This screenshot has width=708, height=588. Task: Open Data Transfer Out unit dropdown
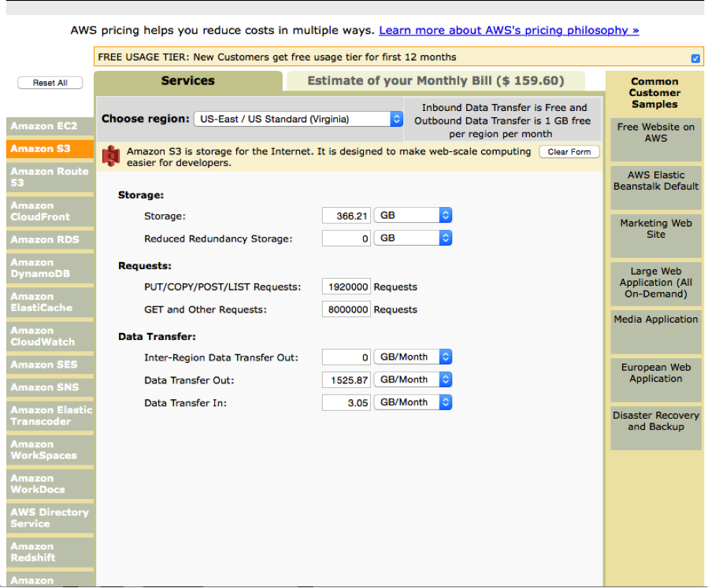[x=413, y=379]
